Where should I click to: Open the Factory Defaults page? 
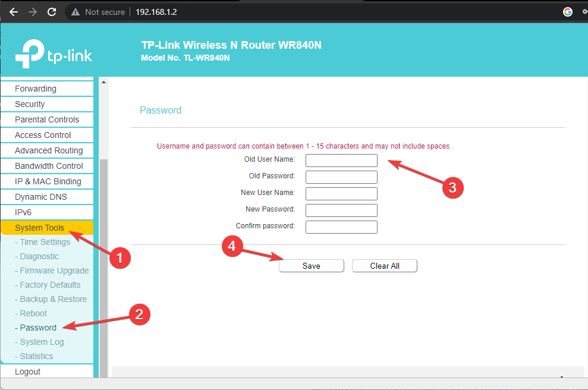(x=48, y=285)
